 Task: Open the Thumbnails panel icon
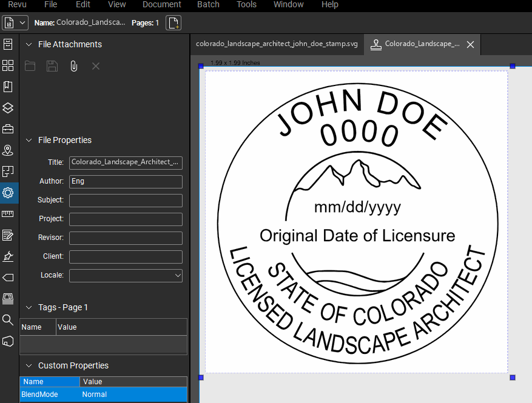pos(8,65)
